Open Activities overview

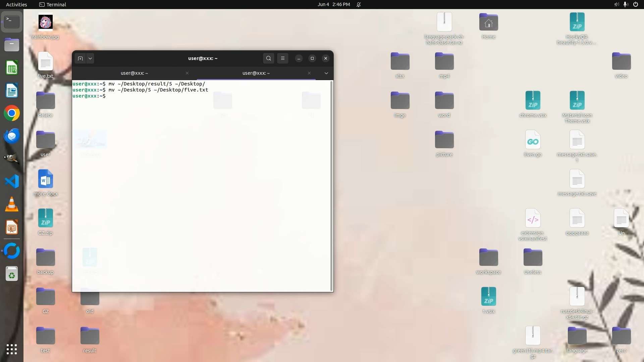click(x=16, y=4)
